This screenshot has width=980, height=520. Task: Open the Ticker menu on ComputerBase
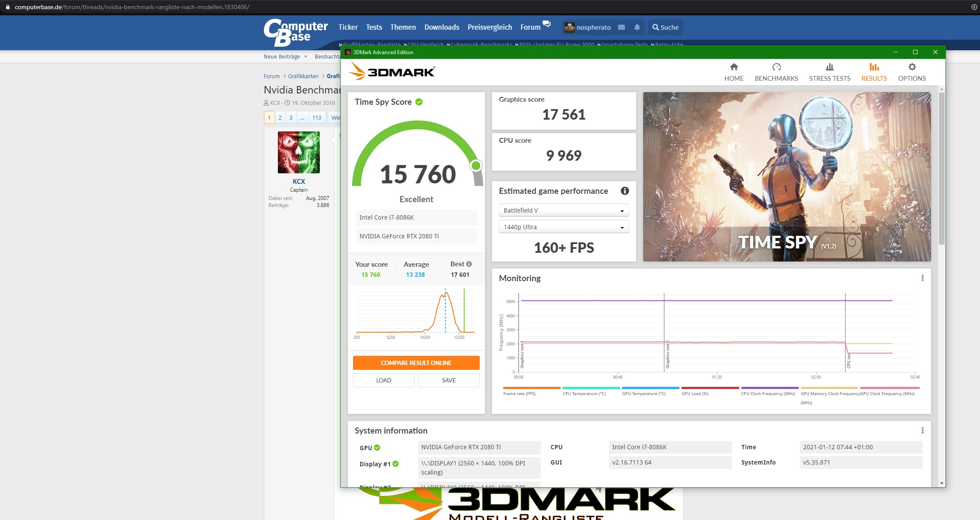(x=348, y=27)
